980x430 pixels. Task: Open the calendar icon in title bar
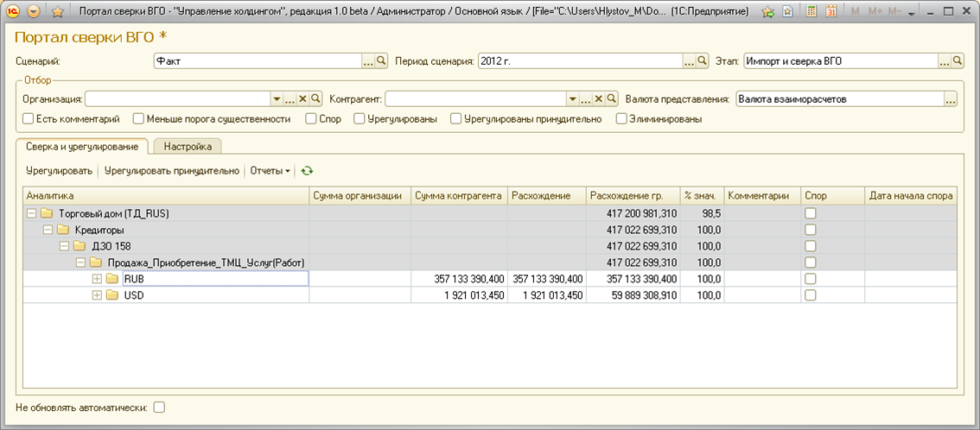point(830,12)
